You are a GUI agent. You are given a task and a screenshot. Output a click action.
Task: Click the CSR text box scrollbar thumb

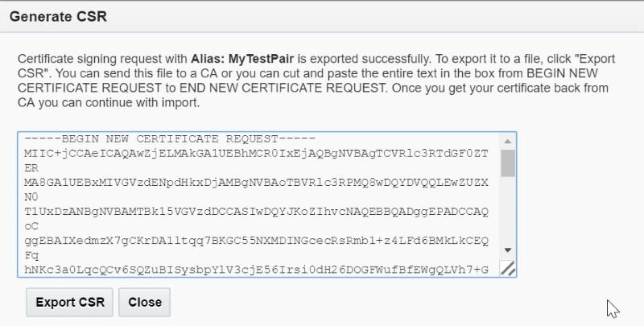pyautogui.click(x=508, y=163)
